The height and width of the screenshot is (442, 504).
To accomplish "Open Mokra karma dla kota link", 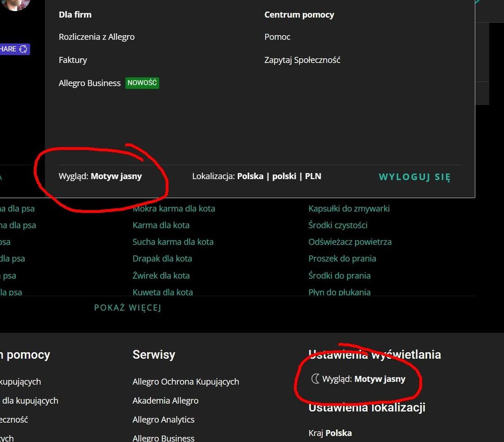I will pyautogui.click(x=174, y=208).
